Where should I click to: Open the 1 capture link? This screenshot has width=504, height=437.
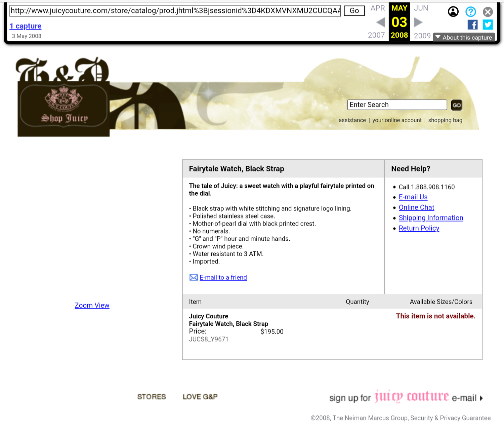[26, 26]
